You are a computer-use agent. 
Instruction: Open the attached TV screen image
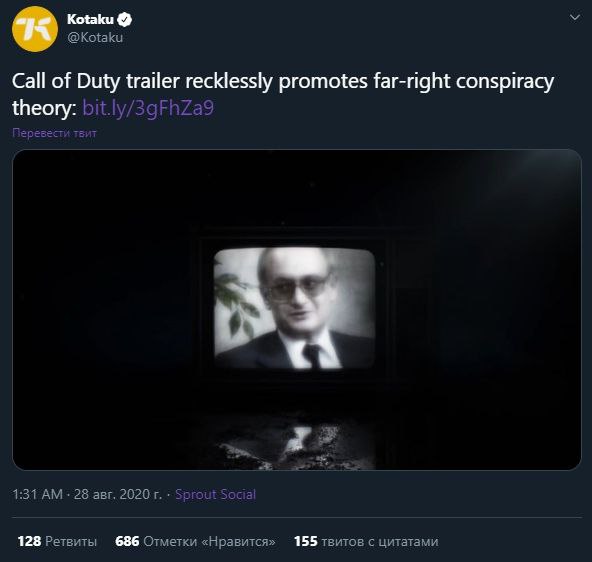click(297, 309)
